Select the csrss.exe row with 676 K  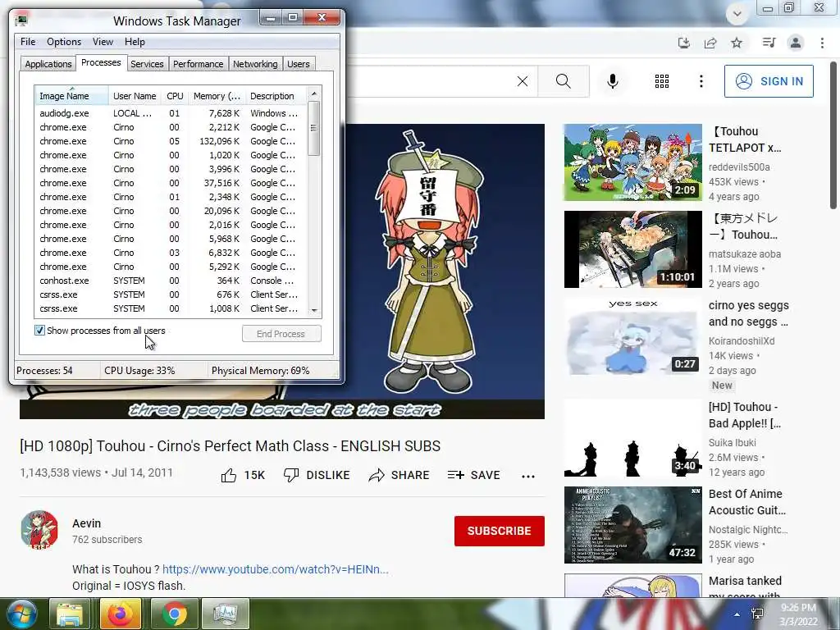pos(171,294)
